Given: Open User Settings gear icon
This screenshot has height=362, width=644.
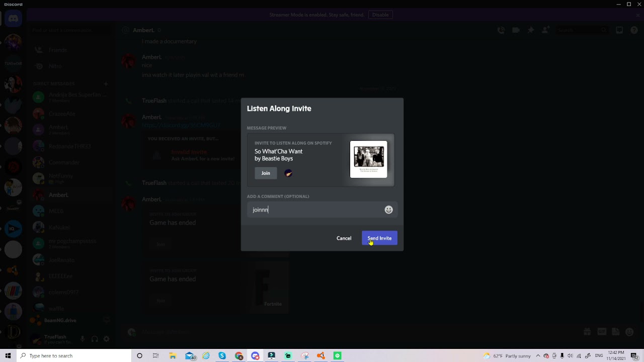Looking at the screenshot, I should click(x=106, y=339).
